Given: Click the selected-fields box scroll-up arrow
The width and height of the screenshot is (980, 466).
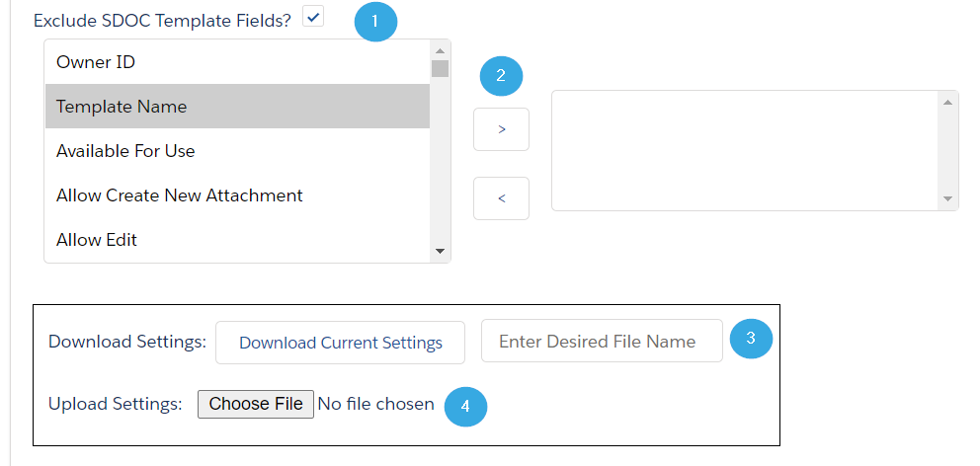Looking at the screenshot, I should pos(947,102).
